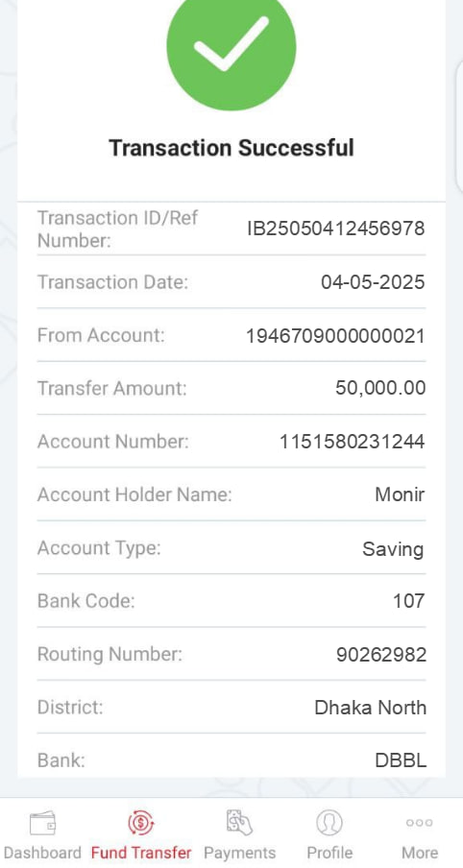Tap beneficiary account number 1151580231244
This screenshot has width=463, height=868.
tap(353, 442)
